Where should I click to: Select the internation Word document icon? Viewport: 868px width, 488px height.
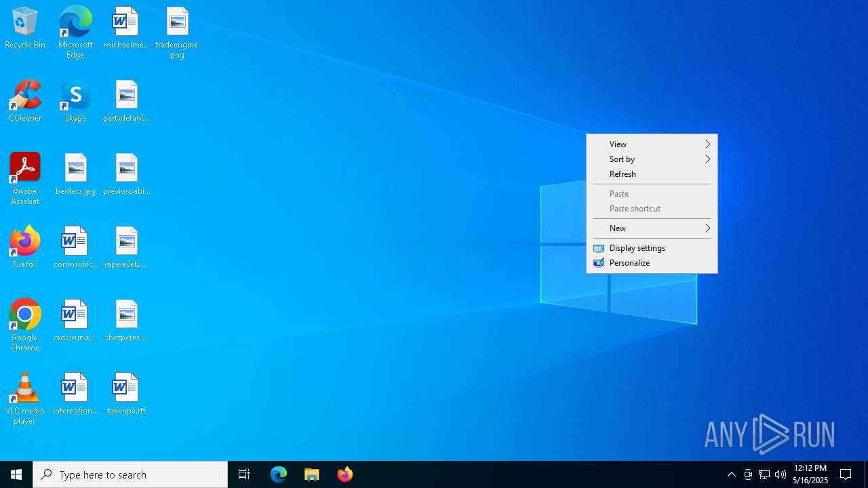(75, 394)
